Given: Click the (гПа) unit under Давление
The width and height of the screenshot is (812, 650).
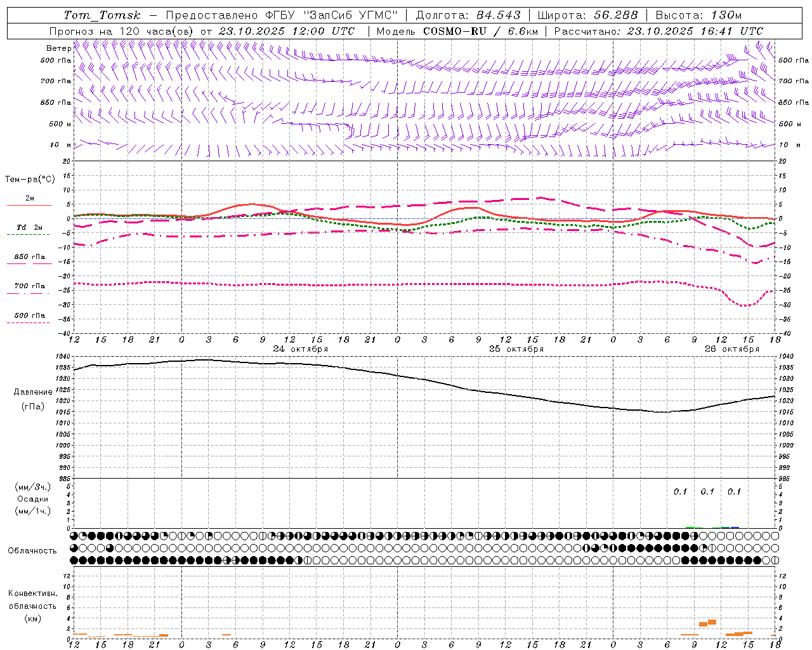Looking at the screenshot, I should [33, 407].
